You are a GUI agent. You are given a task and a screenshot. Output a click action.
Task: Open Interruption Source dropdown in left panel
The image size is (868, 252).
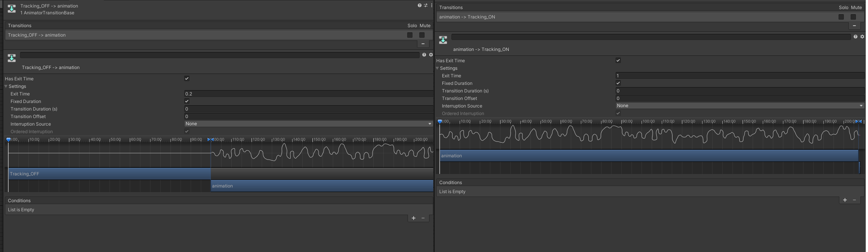tap(308, 124)
